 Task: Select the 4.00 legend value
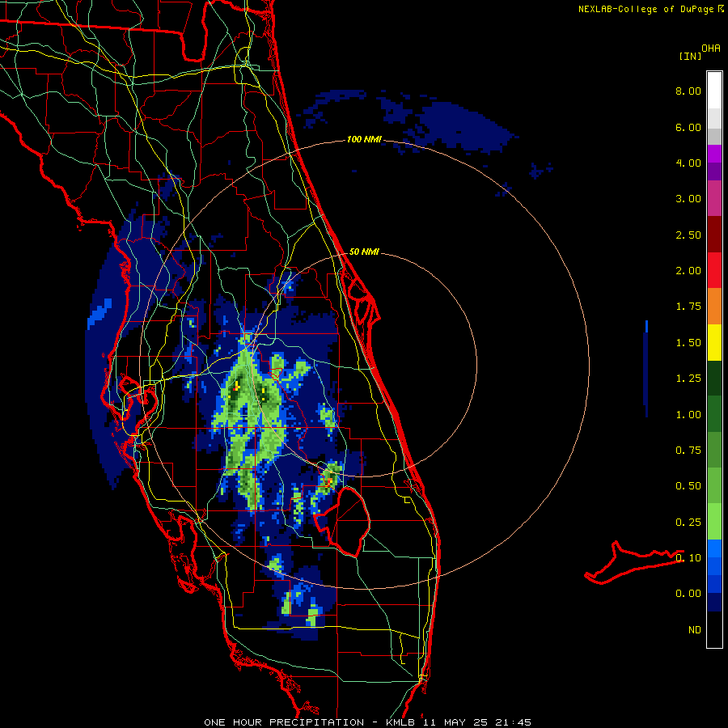[688, 163]
